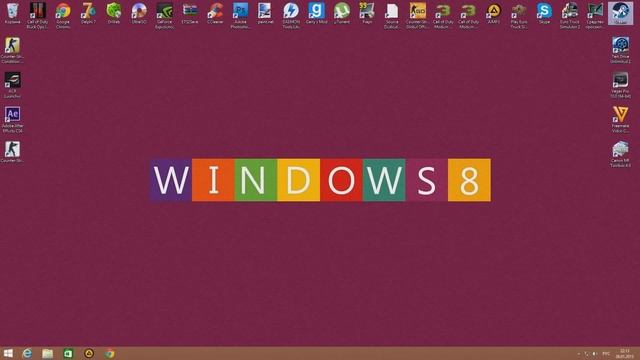The image size is (640, 360).
Task: Open the AIMP3 desktop shortcut
Action: point(494,13)
